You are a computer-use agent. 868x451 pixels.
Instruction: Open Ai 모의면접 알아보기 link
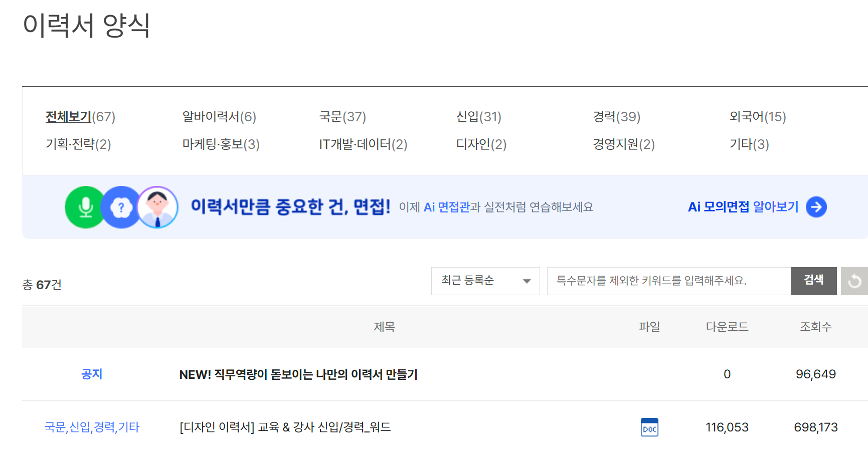(743, 207)
